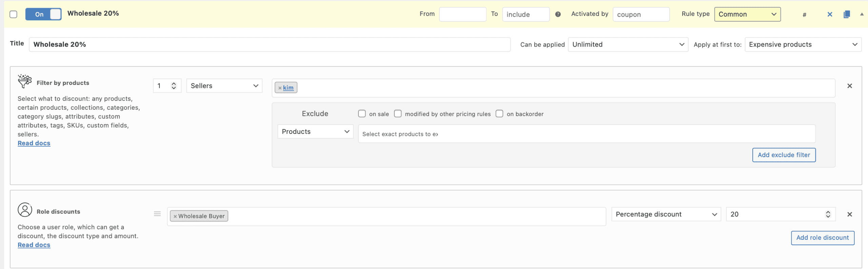
Task: Click the role discount drag handle
Action: [157, 214]
